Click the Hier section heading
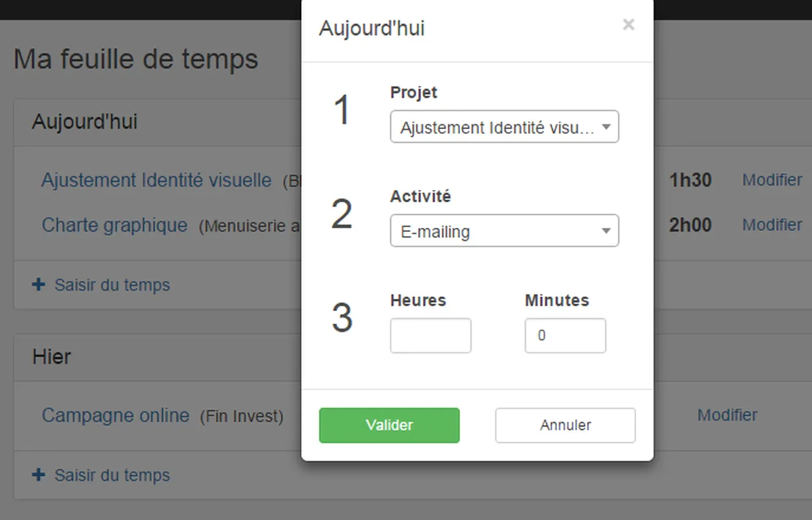This screenshot has height=520, width=812. pyautogui.click(x=51, y=357)
